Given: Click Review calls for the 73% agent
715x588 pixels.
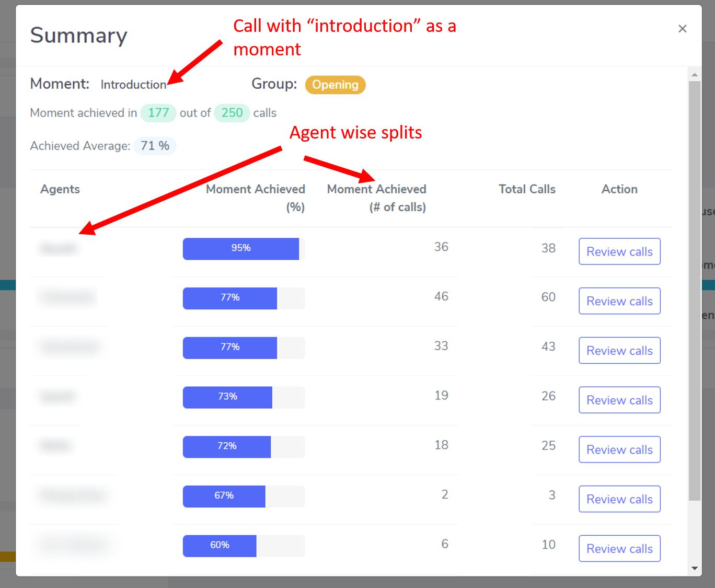Looking at the screenshot, I should [x=619, y=400].
